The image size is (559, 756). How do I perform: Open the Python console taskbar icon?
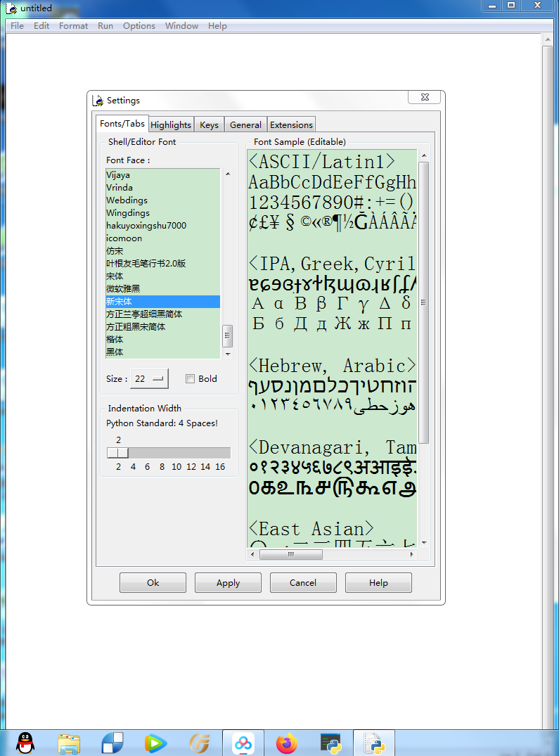point(330,743)
